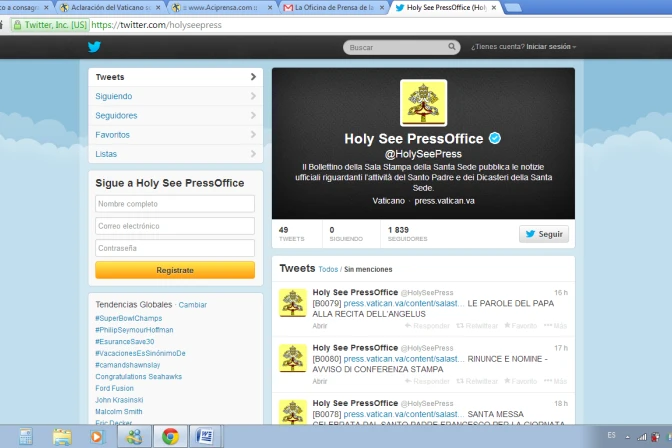The width and height of the screenshot is (672, 448).
Task: Open Más options on the B0080 tweet
Action: pos(556,381)
